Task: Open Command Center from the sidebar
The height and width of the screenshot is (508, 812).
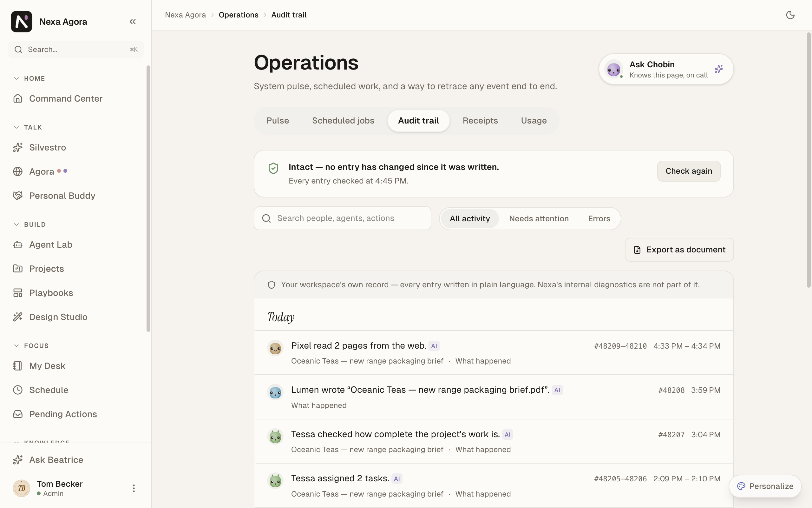Action: pyautogui.click(x=75, y=98)
